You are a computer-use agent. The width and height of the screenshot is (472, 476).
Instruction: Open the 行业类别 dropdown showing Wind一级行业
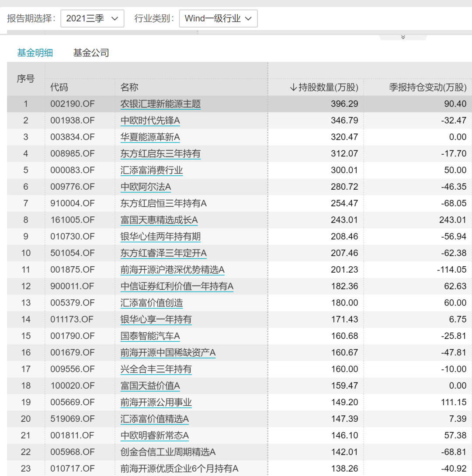point(218,18)
